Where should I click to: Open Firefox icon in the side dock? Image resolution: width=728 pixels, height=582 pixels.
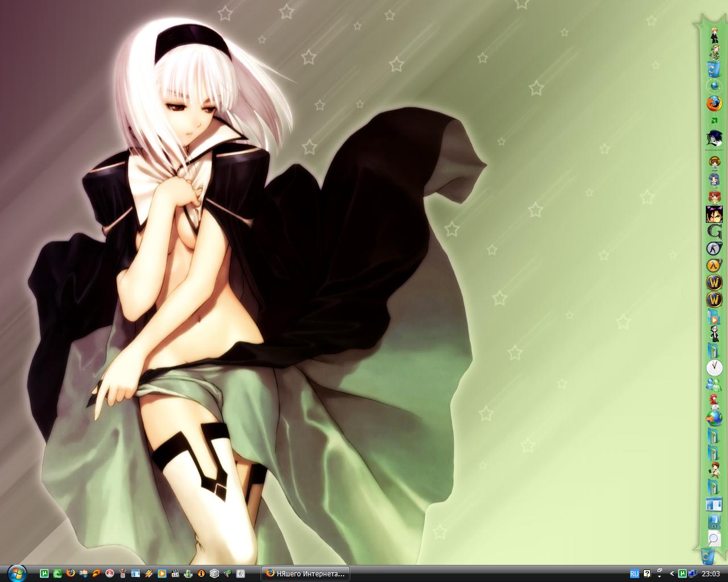pyautogui.click(x=714, y=103)
